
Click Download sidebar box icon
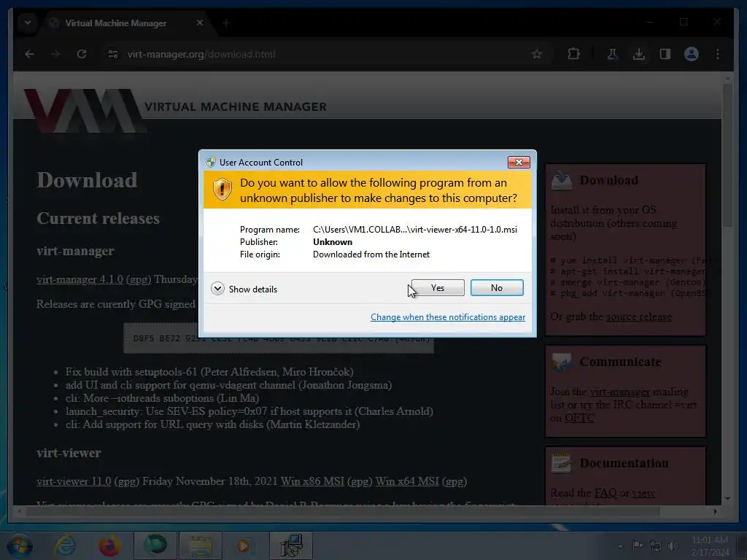click(562, 180)
